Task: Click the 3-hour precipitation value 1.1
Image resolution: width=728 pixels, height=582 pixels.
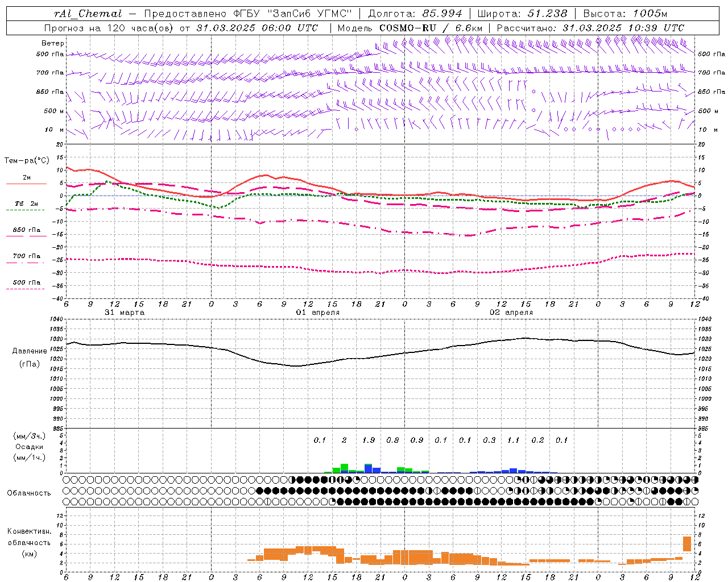Action: coord(514,440)
